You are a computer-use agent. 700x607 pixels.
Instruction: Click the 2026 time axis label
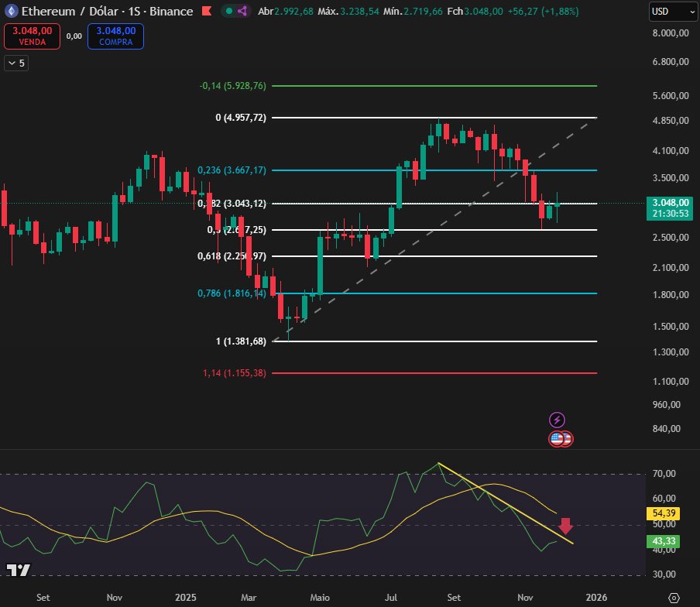[x=596, y=597]
